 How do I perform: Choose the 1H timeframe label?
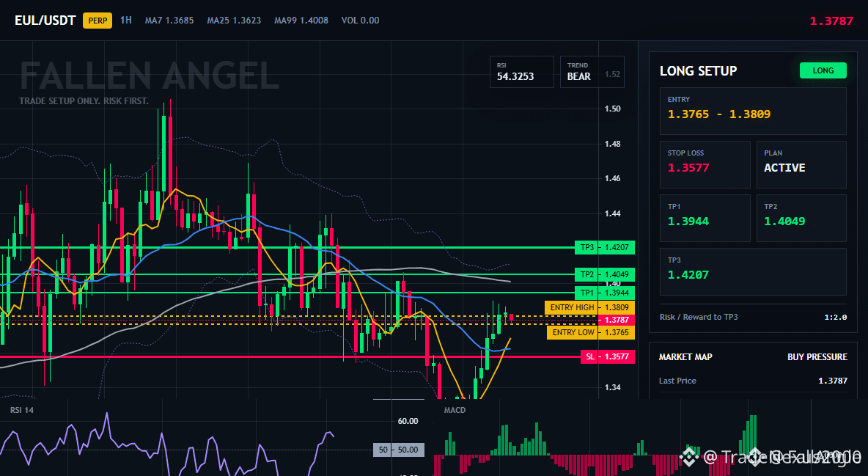coord(126,20)
